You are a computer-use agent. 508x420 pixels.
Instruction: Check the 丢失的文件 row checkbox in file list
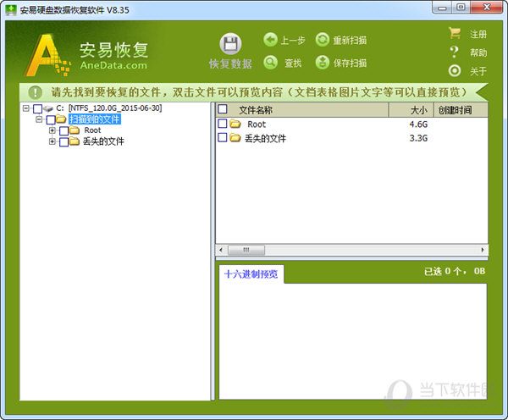(x=222, y=138)
